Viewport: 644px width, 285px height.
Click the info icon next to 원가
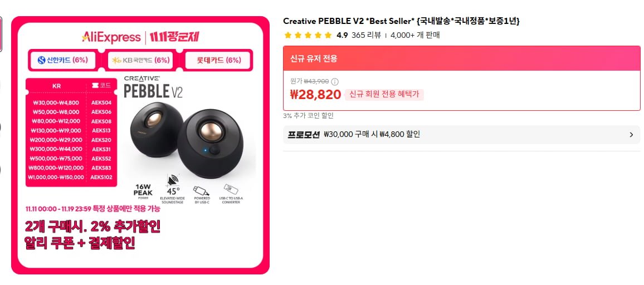pos(335,82)
